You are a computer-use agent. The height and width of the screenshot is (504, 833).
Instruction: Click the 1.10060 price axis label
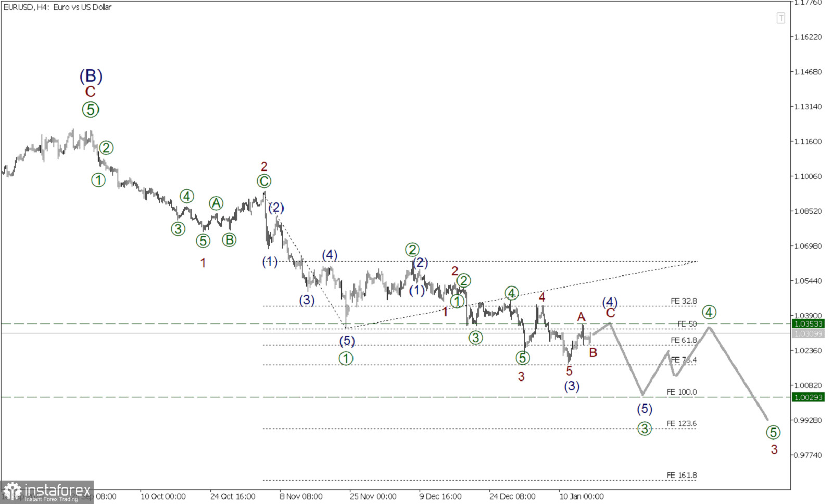click(x=807, y=176)
